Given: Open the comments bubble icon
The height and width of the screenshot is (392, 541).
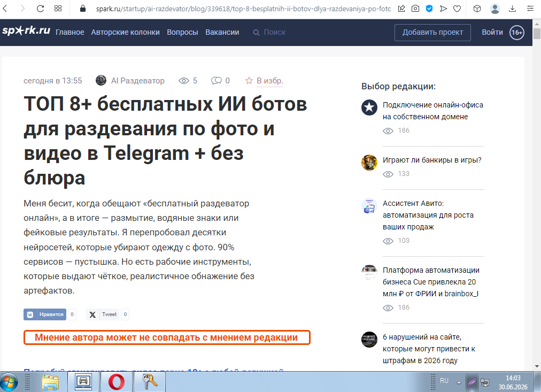Looking at the screenshot, I should point(217,81).
